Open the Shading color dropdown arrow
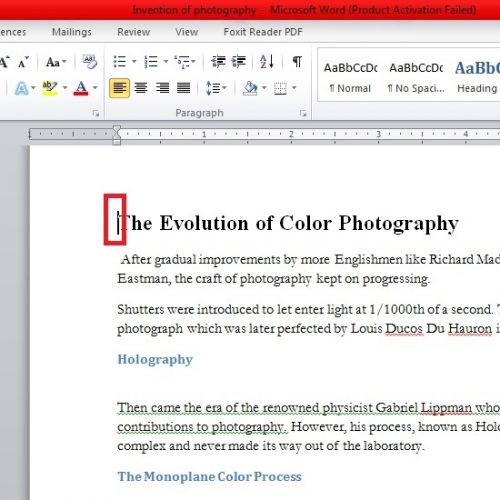The image size is (500, 500). click(264, 88)
